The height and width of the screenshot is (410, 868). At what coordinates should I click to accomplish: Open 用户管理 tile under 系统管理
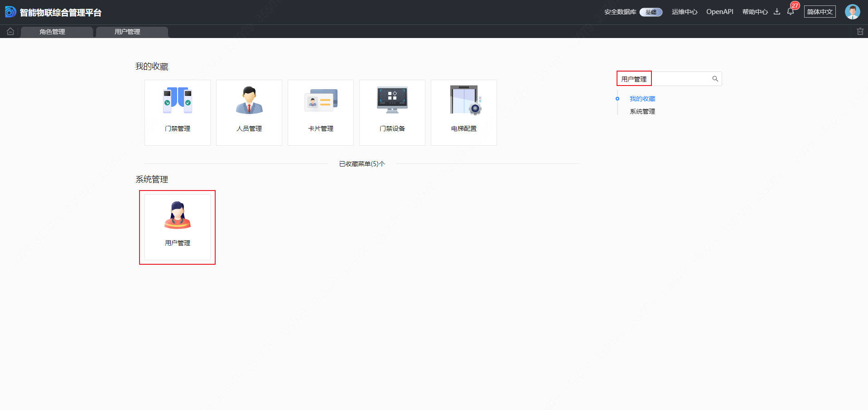pyautogui.click(x=178, y=227)
